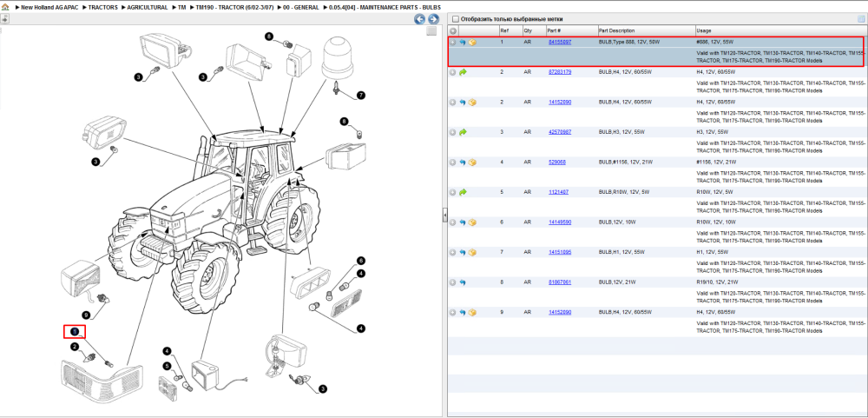Click blue arrow icon for part 529068
This screenshot has width=868, height=418.
[463, 163]
